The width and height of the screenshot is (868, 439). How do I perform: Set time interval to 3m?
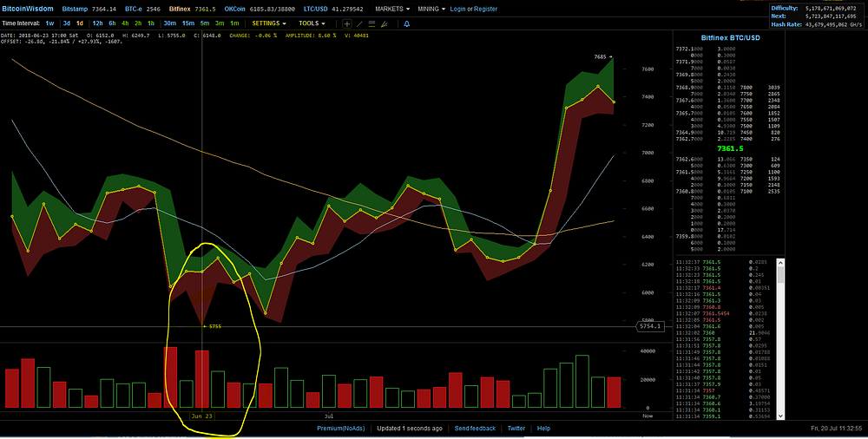[220, 23]
